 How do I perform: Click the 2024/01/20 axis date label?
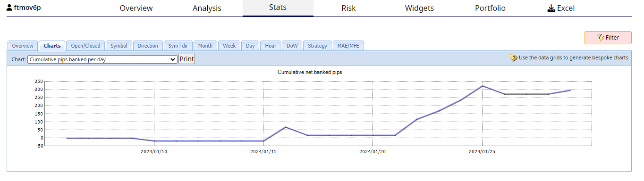373,152
